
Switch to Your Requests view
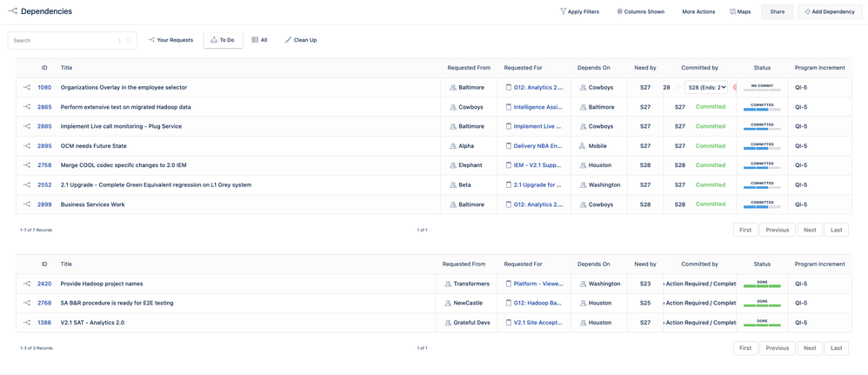170,40
